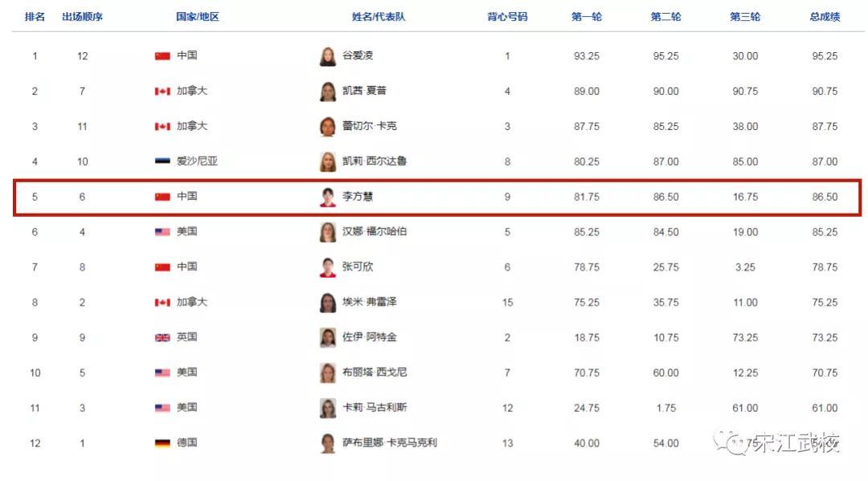Click the 出场顺序 column header

tap(83, 17)
